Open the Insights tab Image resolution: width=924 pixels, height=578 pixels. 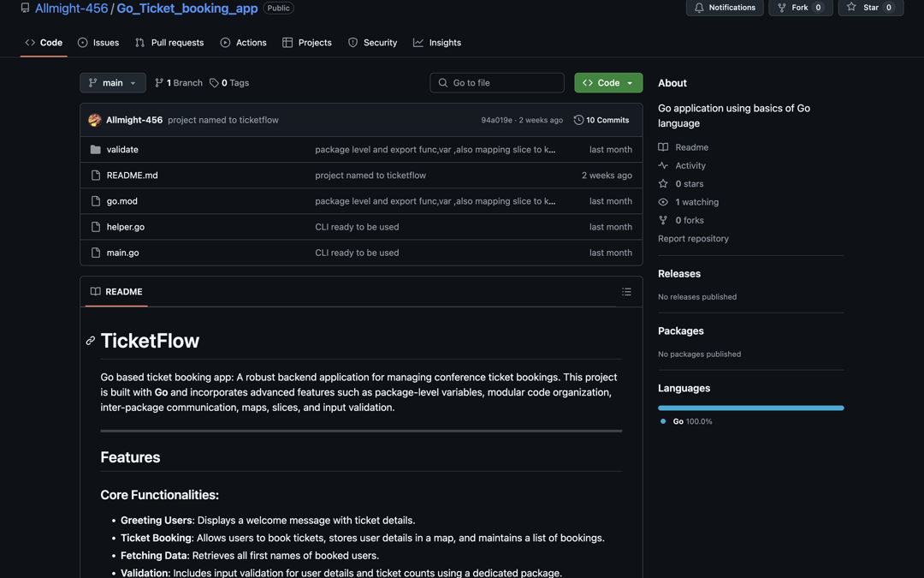click(437, 43)
